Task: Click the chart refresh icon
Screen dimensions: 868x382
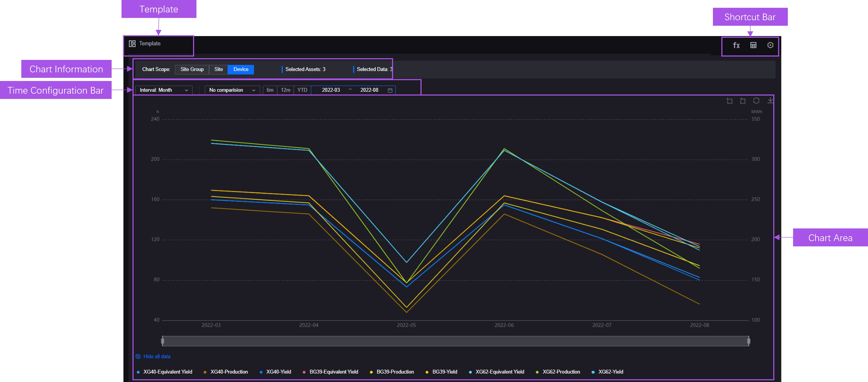Action: (x=756, y=101)
